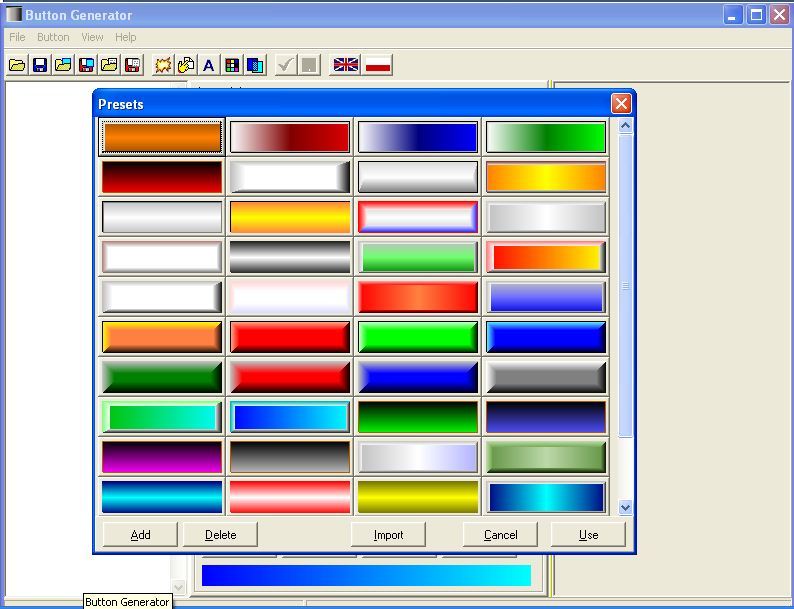Click the Add button in Presets
The height and width of the screenshot is (609, 794).
click(140, 535)
